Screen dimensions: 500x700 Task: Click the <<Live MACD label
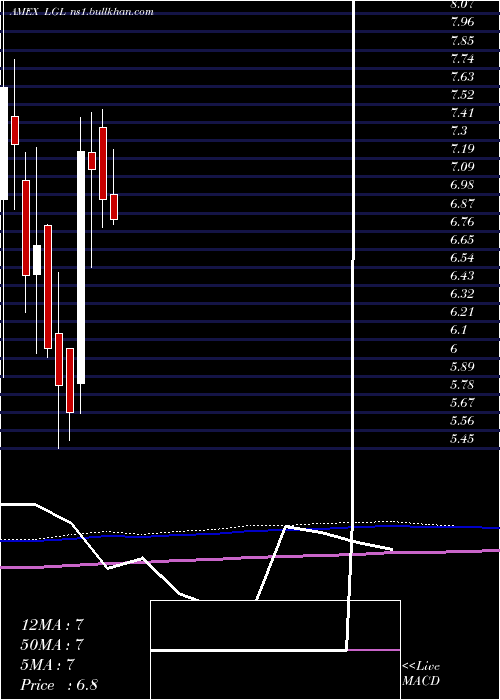point(421,674)
